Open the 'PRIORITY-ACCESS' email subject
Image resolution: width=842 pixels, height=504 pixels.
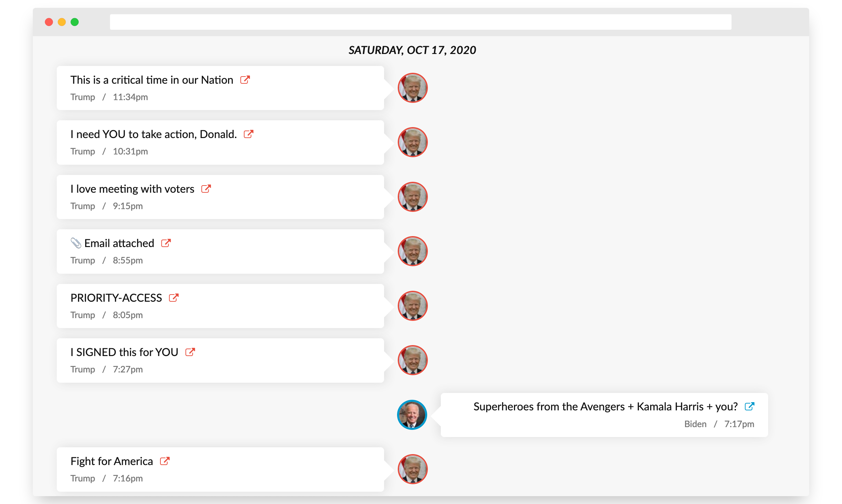pyautogui.click(x=116, y=298)
